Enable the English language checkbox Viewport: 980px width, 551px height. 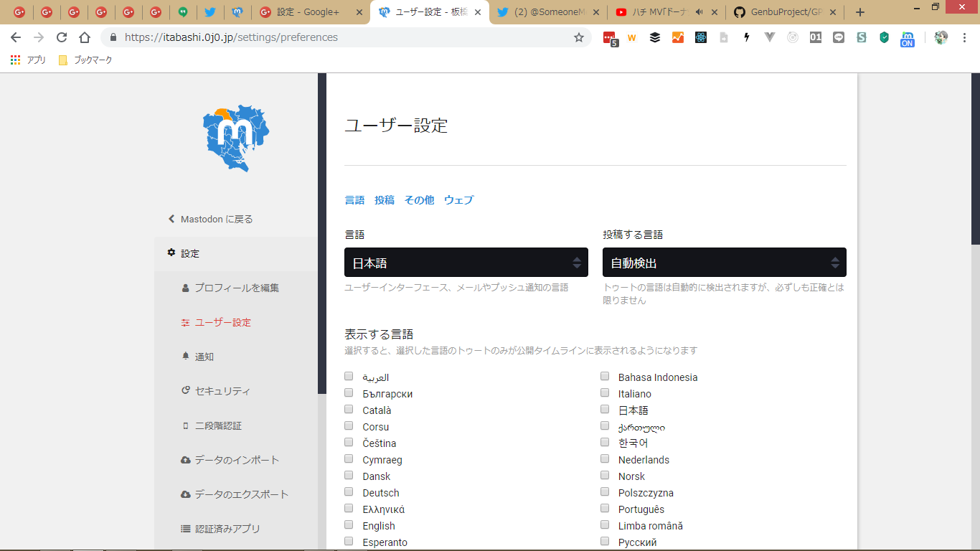click(349, 525)
